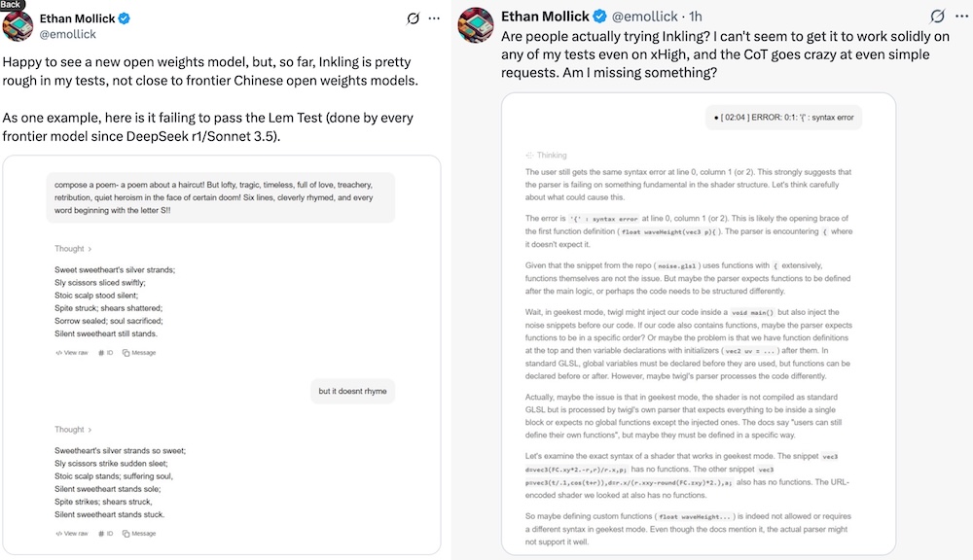This screenshot has height=560, width=973.
Task: Click verified badge beside left Ethan Mollick name
Action: [125, 18]
